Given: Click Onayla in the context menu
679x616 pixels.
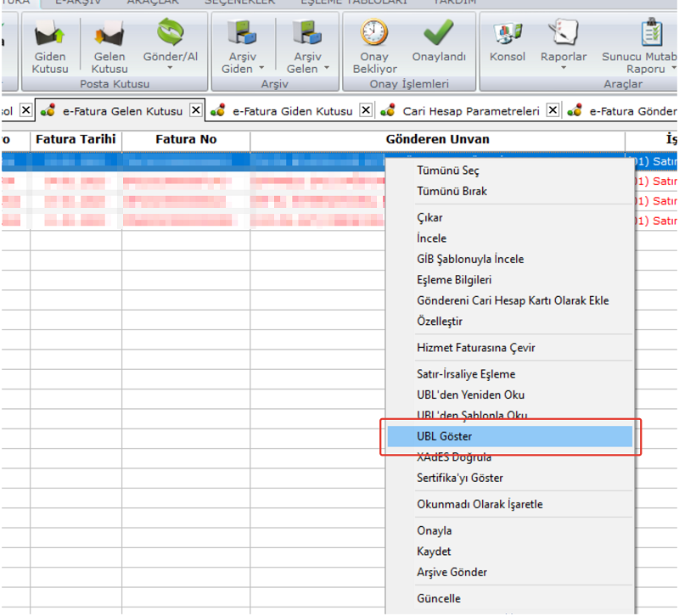Looking at the screenshot, I should 510,531.
